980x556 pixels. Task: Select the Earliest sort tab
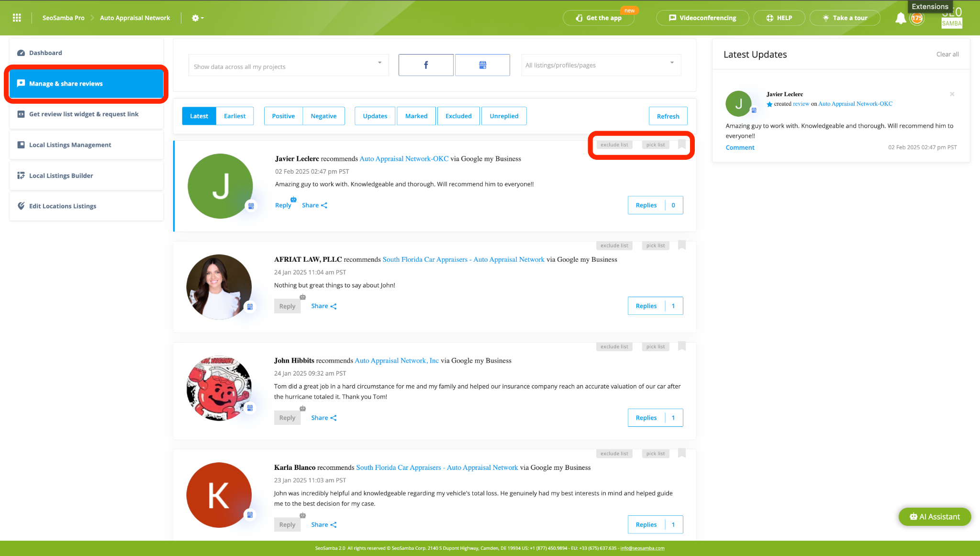click(234, 116)
